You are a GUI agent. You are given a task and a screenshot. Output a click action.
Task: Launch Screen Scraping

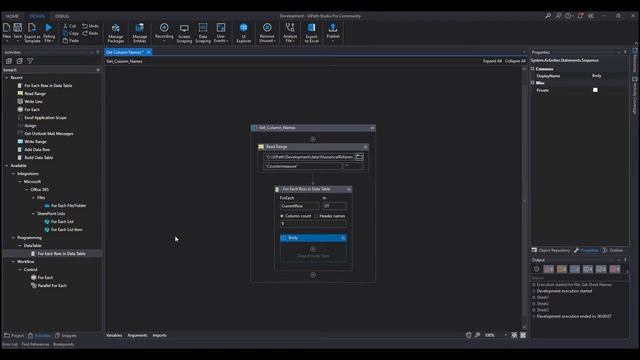(184, 33)
